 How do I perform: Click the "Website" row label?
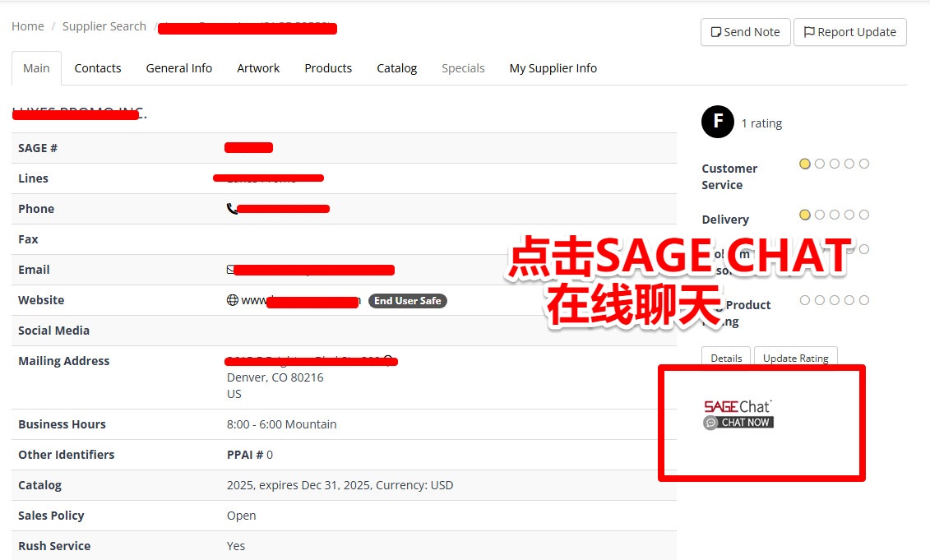[x=41, y=300]
